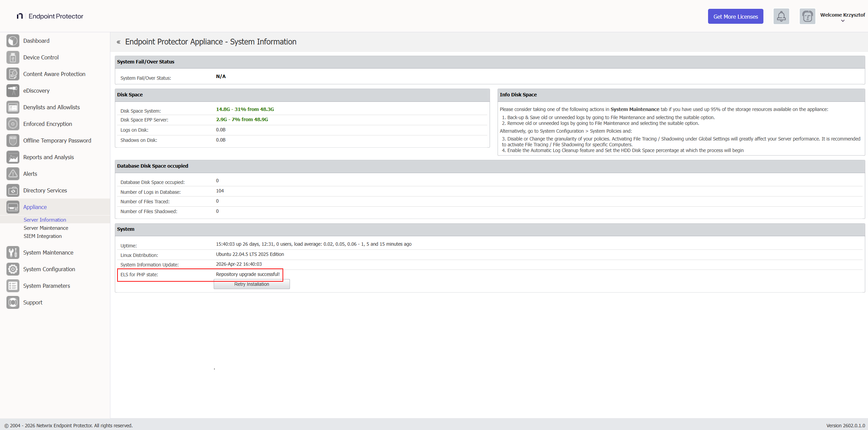Switch to Server Maintenance
The image size is (868, 430).
point(46,228)
